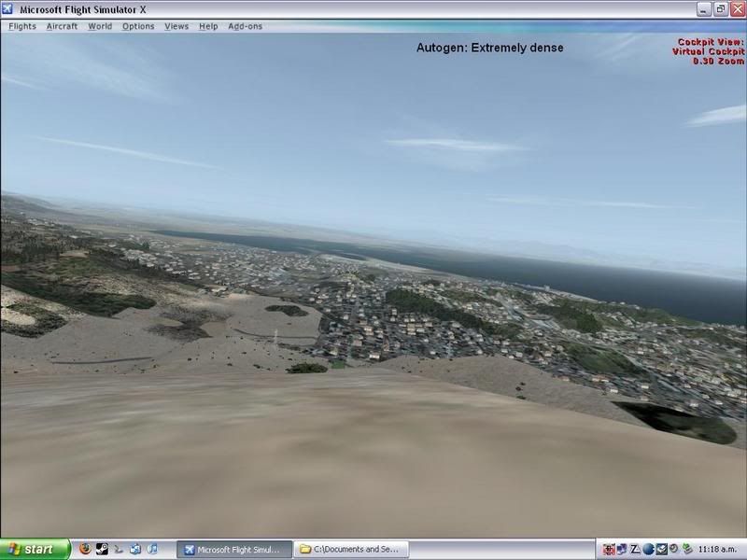
Task: Click the ZoneAlarm Z tray icon
Action: click(x=635, y=550)
